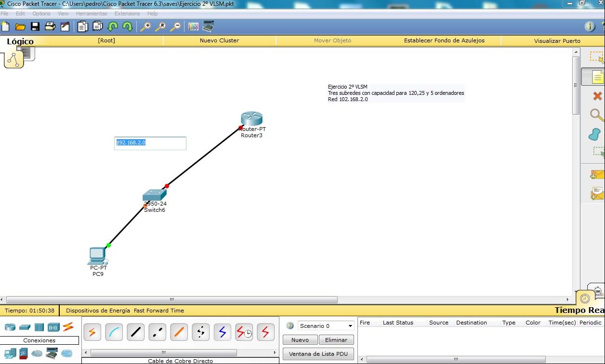
Task: Switch to the Lógico workspace tab
Action: coord(20,41)
